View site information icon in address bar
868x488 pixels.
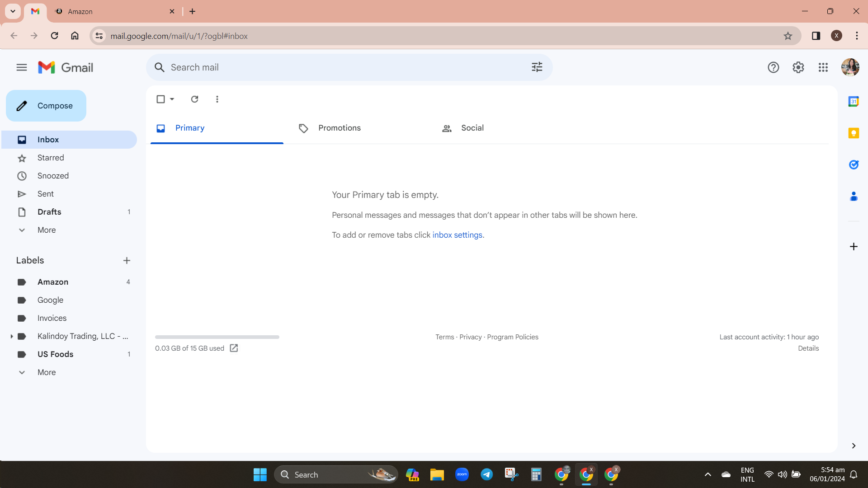(x=99, y=36)
